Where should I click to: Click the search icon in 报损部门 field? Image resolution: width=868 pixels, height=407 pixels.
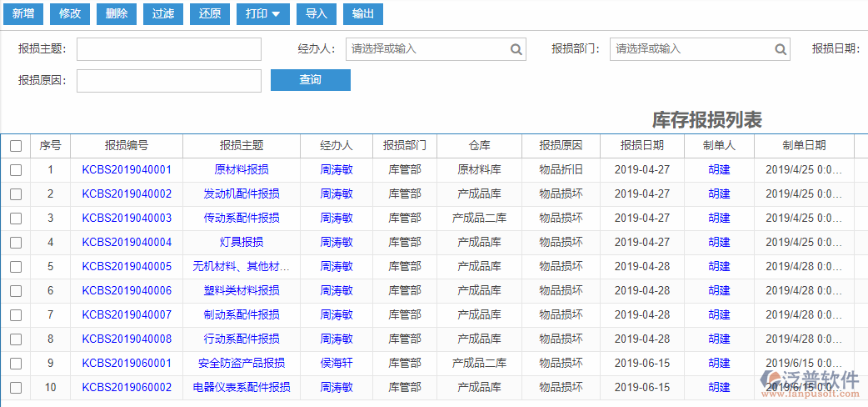pos(781,49)
